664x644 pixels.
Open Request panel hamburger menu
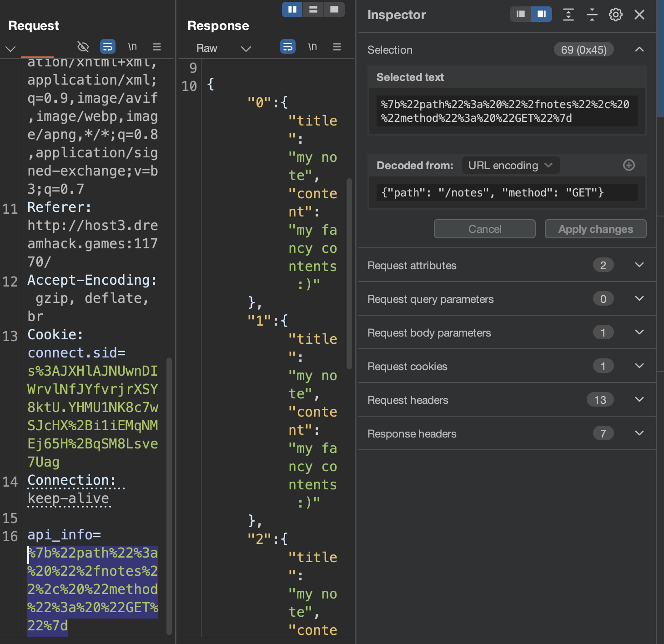click(157, 47)
